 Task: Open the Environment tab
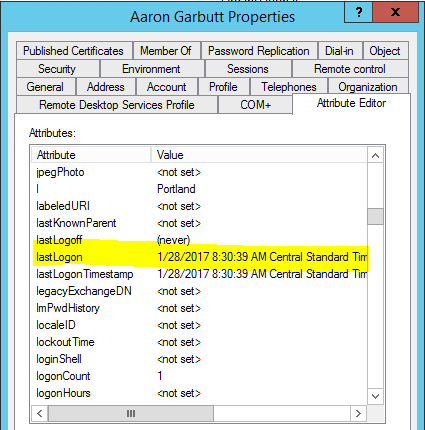pos(152,69)
